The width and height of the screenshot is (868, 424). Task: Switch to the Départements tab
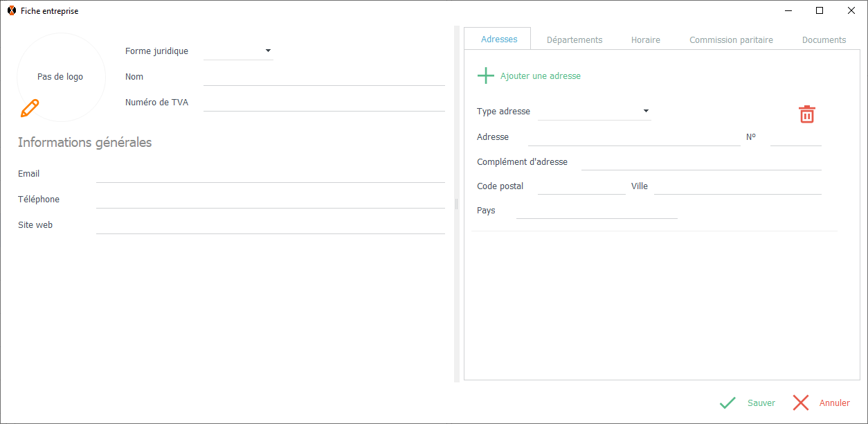point(575,40)
